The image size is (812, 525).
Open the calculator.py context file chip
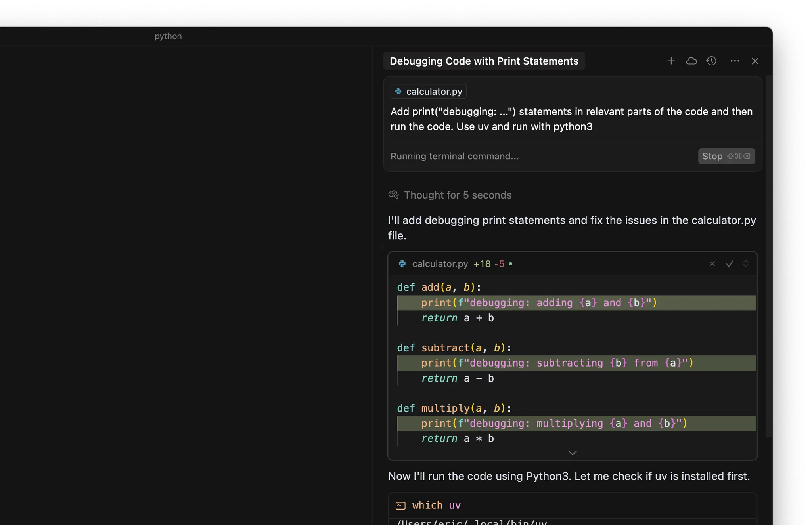pos(428,92)
